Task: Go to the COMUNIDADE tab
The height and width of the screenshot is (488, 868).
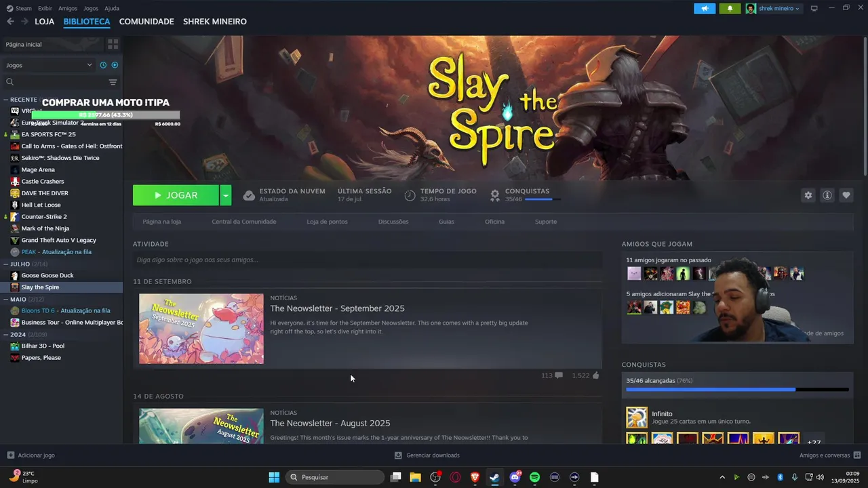Action: (146, 22)
